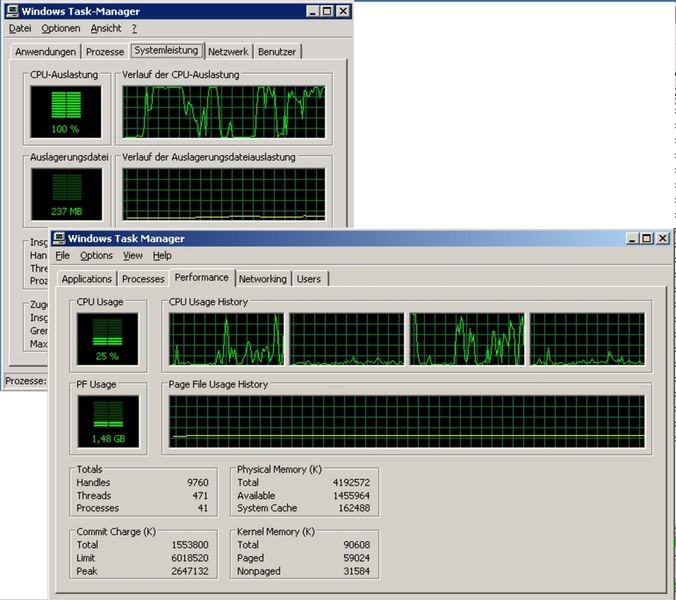Close the German Windows Task-Manager window
This screenshot has height=600, width=676.
click(343, 11)
